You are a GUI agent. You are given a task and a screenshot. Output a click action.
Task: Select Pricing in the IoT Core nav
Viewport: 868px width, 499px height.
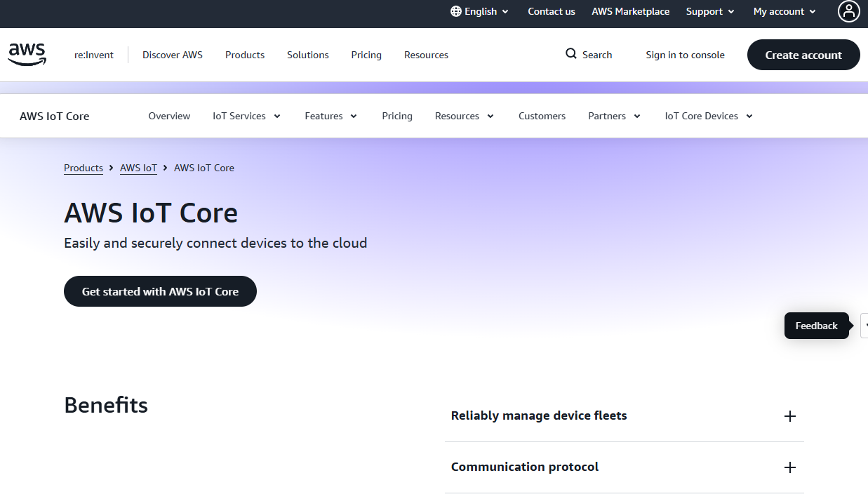coord(397,116)
